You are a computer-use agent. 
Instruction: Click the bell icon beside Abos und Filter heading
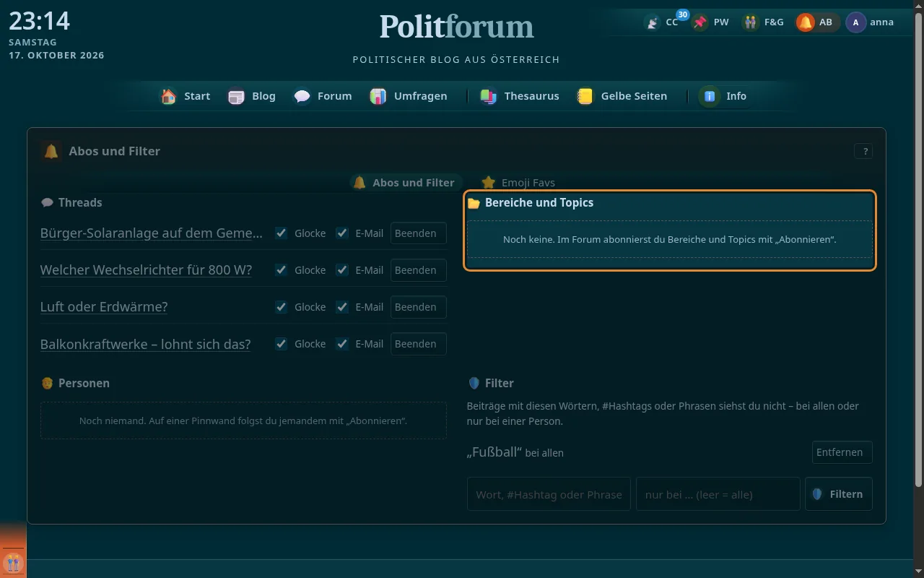click(51, 151)
